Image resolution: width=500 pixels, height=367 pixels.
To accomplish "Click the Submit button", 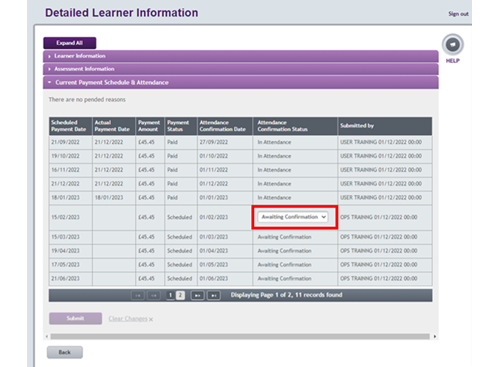I will point(75,318).
